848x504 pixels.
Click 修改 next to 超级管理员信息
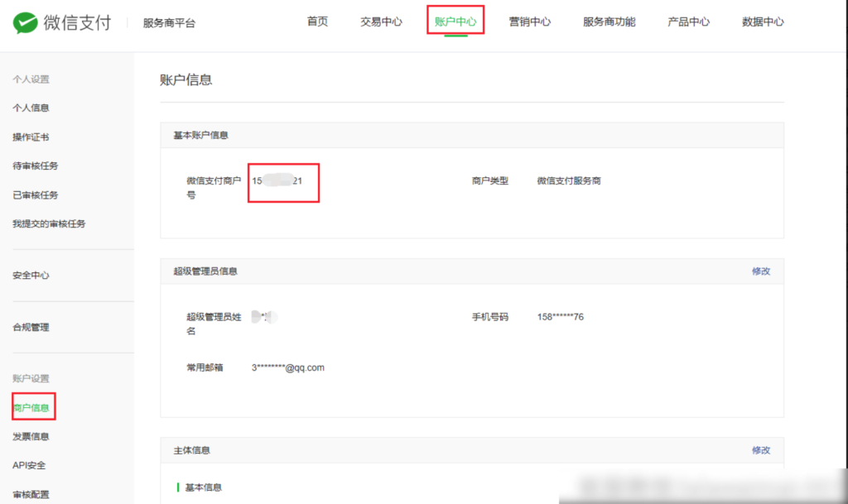pos(761,271)
